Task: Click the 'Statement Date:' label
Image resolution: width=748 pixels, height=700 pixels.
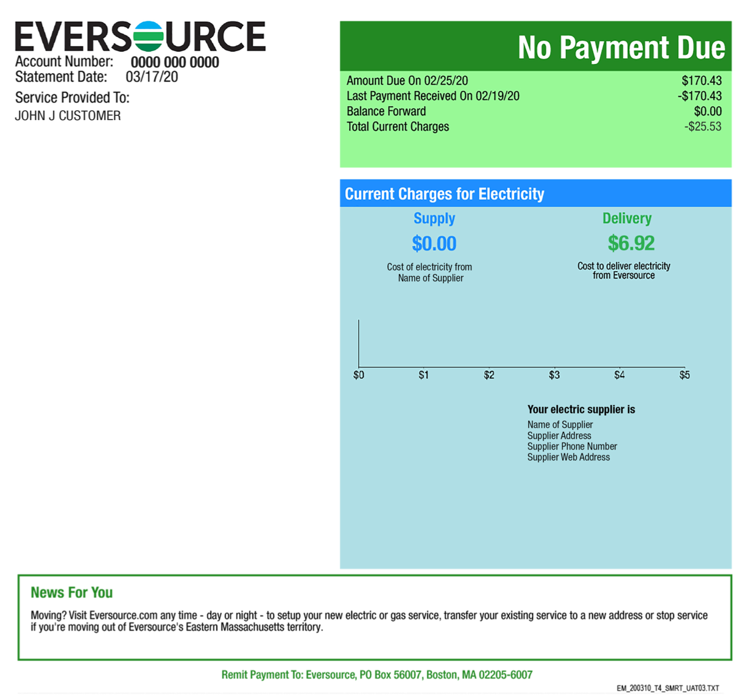Action: click(x=61, y=77)
